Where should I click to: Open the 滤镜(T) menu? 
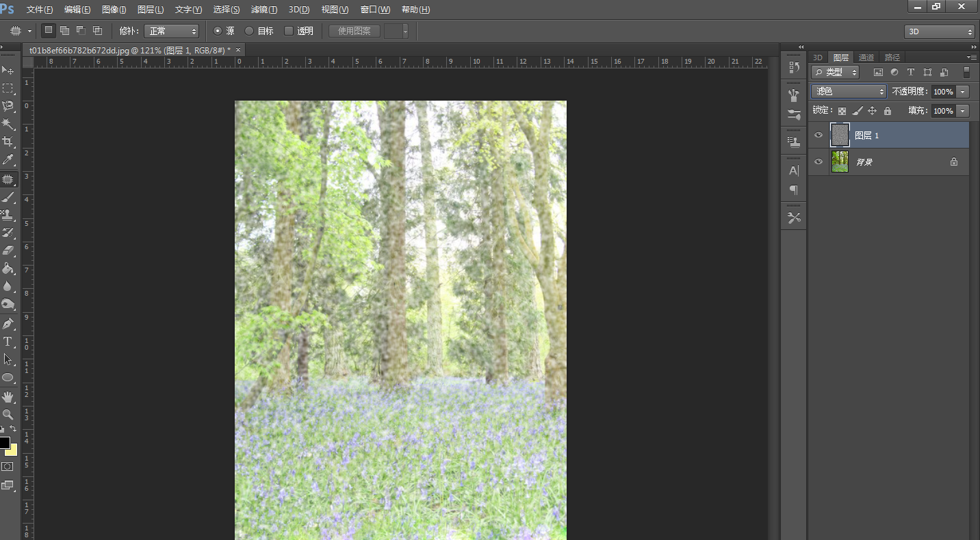pyautogui.click(x=263, y=10)
